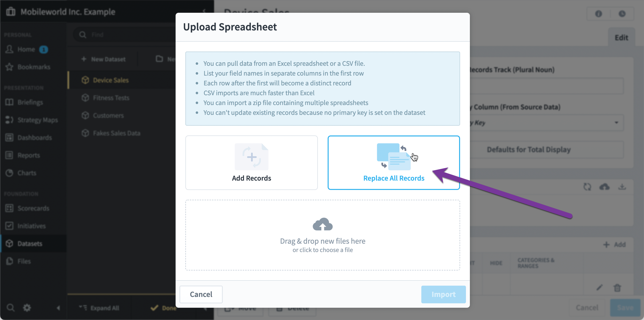This screenshot has width=644, height=320.
Task: Click the cloud upload drop zone
Action: tap(322, 235)
